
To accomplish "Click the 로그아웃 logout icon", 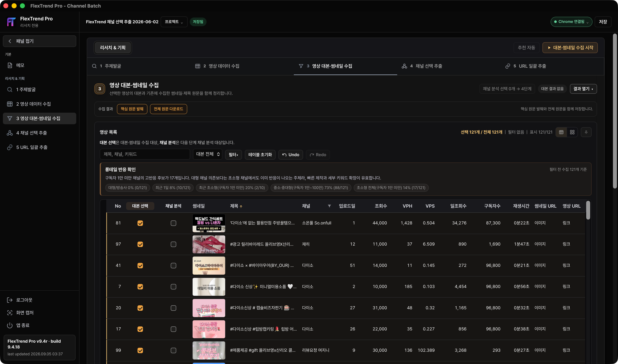I will pos(10,300).
